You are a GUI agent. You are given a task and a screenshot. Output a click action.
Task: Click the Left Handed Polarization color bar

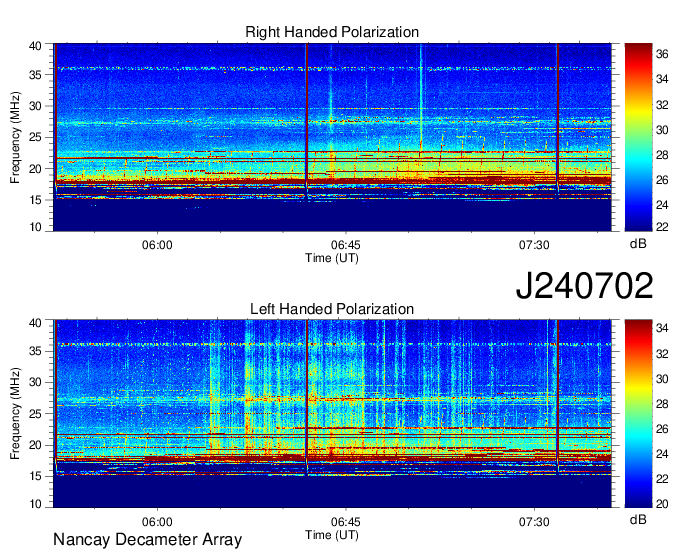638,414
